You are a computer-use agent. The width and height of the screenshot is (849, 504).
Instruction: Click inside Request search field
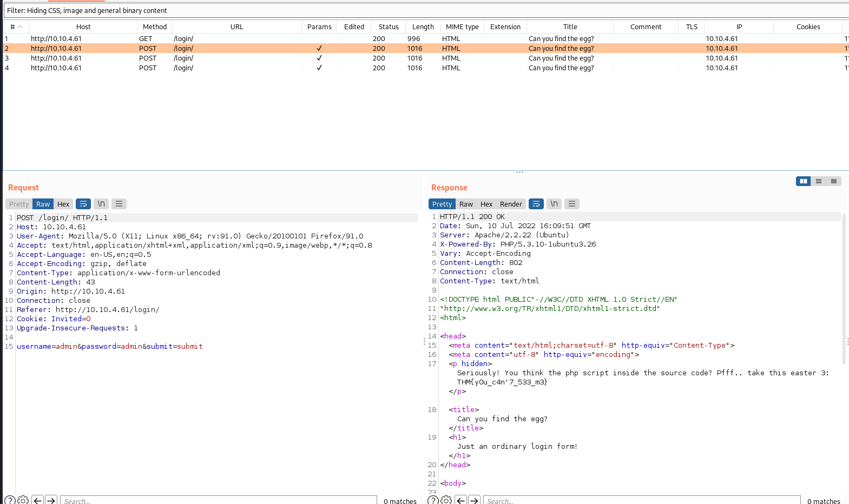pos(219,501)
